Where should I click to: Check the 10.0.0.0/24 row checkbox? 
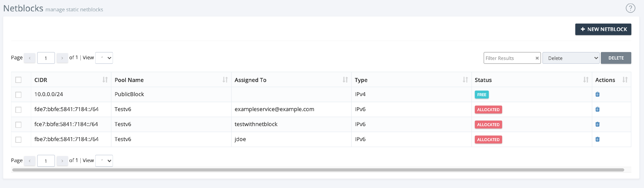(x=18, y=95)
